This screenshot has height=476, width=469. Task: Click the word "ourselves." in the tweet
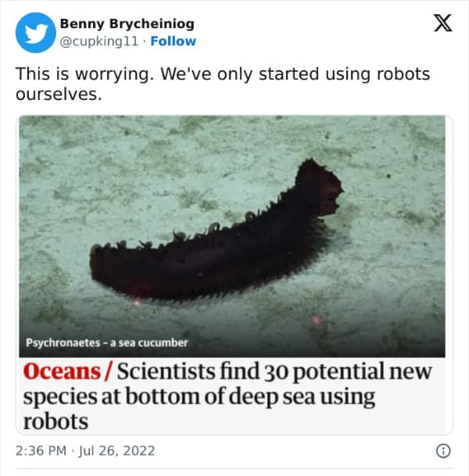[x=59, y=94]
